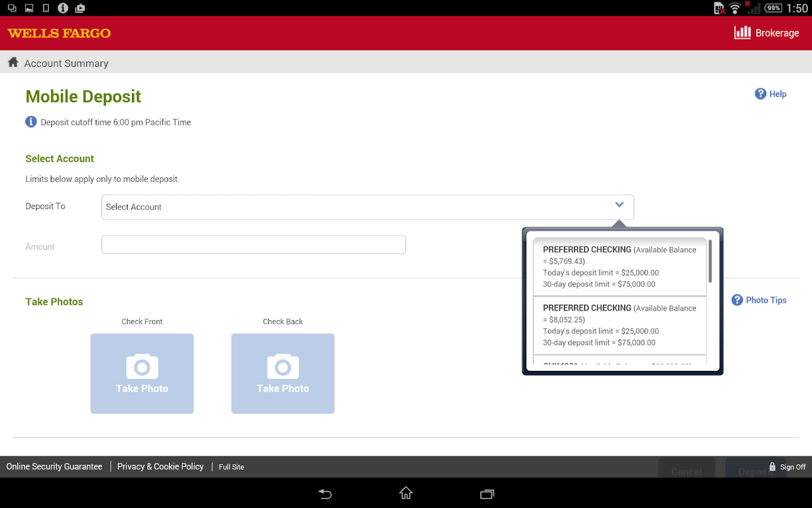Tap the home icon beside Account Summary
Viewport: 812px width, 508px height.
coord(13,62)
